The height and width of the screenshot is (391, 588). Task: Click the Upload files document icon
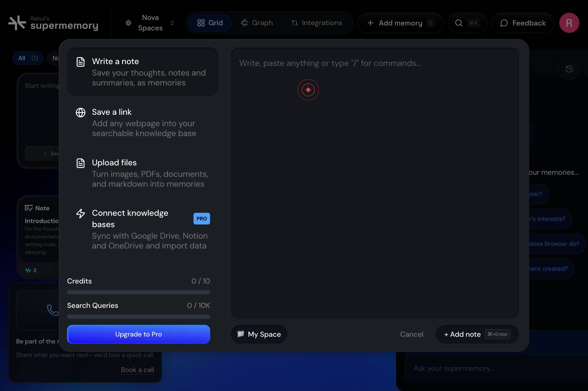tap(80, 163)
